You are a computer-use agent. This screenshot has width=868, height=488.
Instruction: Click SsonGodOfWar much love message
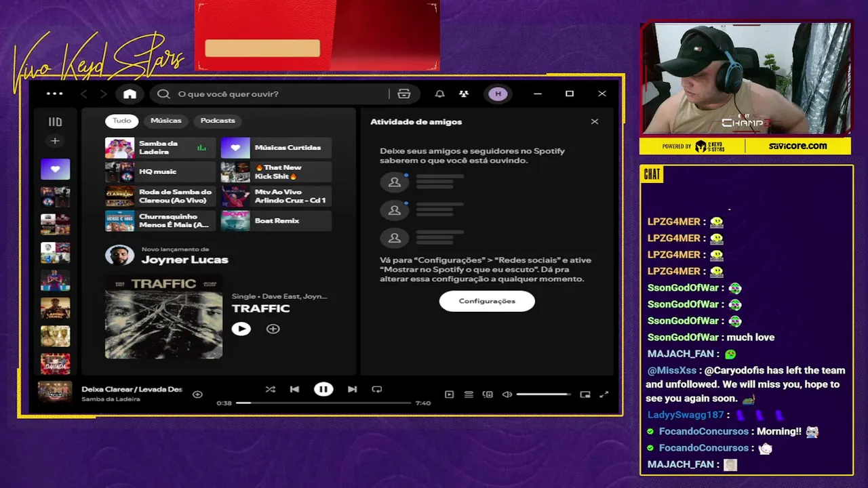pos(711,338)
